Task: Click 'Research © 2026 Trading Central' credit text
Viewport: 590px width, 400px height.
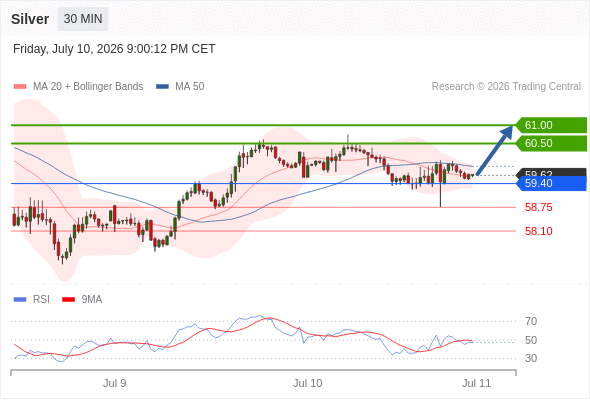Action: pos(506,87)
